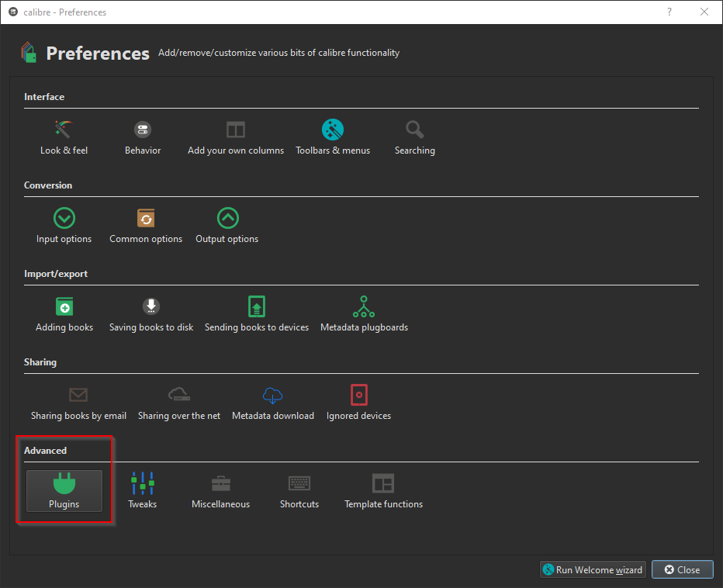Open the Plugins preferences
The image size is (723, 588).
64,491
